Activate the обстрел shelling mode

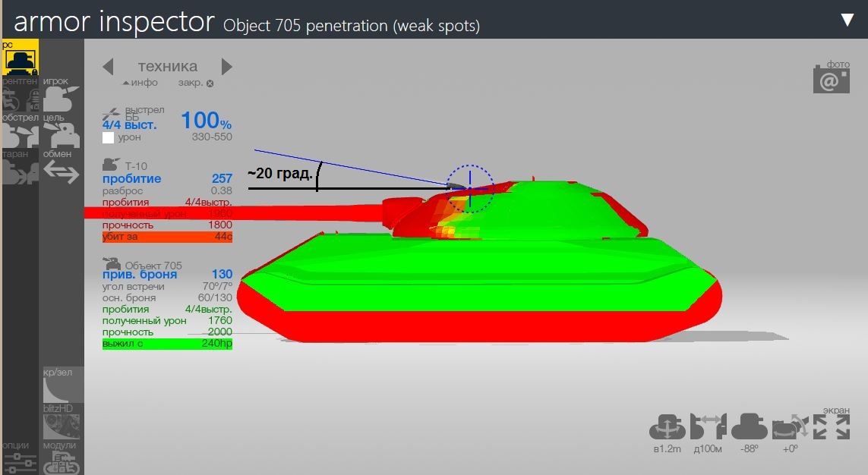pos(20,131)
